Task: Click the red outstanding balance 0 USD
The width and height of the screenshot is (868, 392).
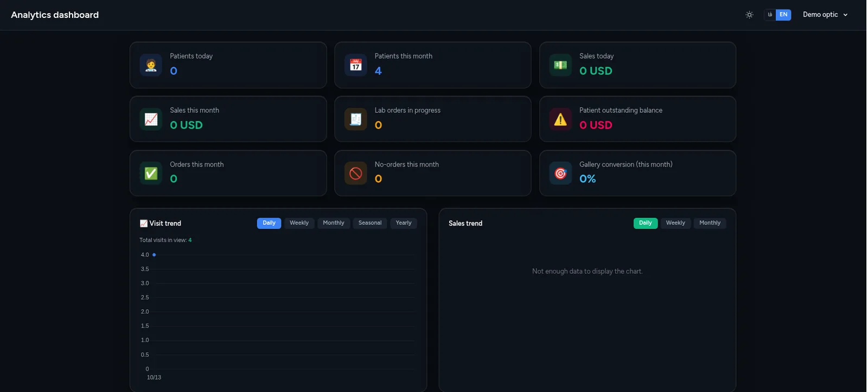Action: (596, 125)
